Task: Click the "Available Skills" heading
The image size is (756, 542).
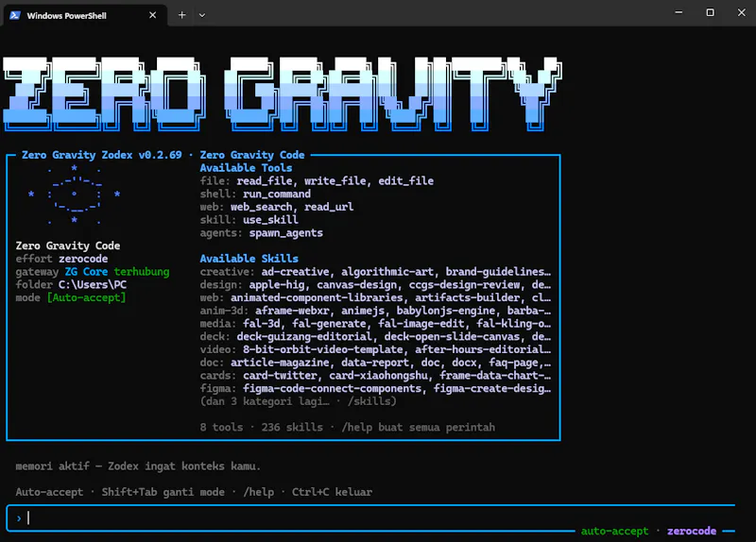Action: coord(249,259)
